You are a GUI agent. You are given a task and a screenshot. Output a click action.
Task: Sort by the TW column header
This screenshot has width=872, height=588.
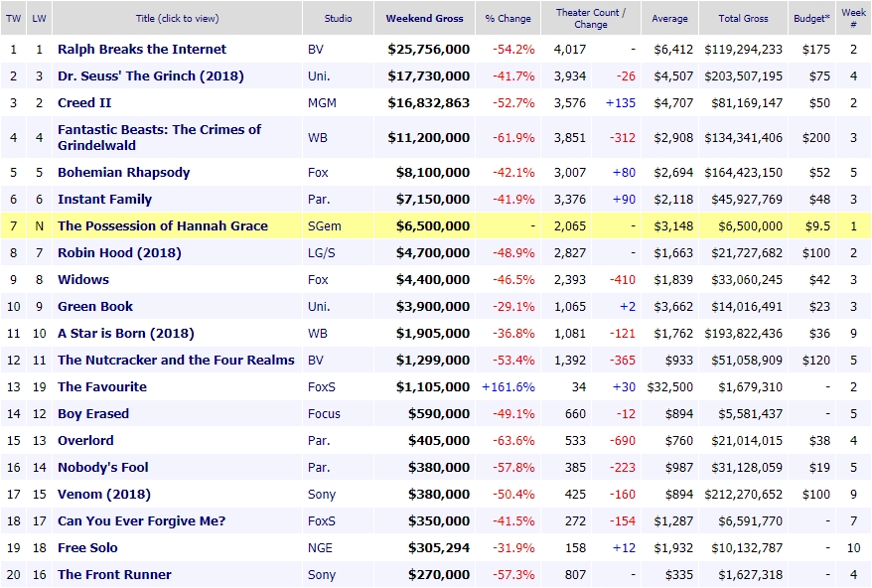[x=13, y=18]
